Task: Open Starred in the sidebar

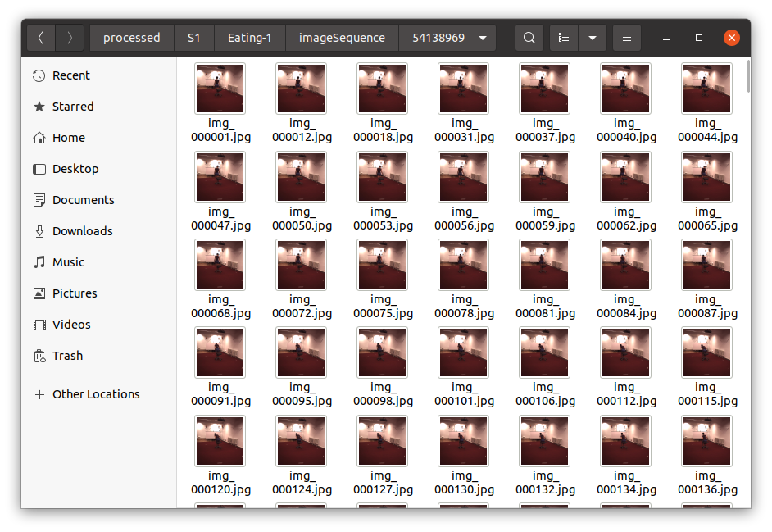Action: click(98, 107)
